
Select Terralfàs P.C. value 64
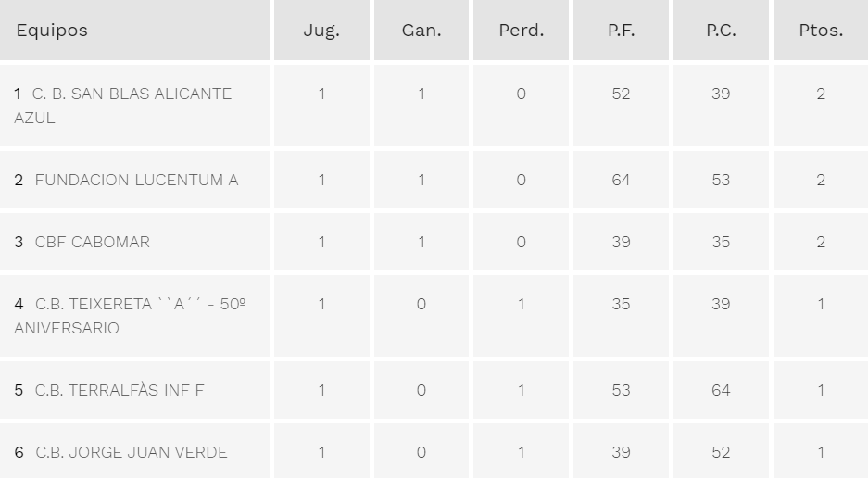[x=721, y=390]
